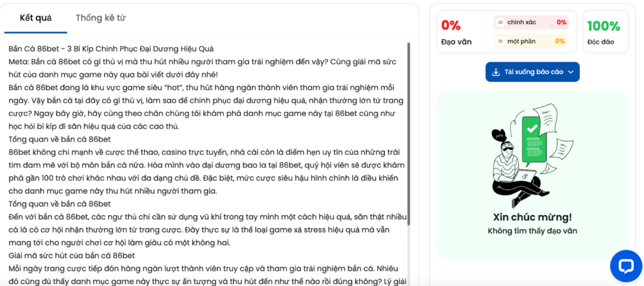Toggle the eye icon beside "chính xác"

501,23
